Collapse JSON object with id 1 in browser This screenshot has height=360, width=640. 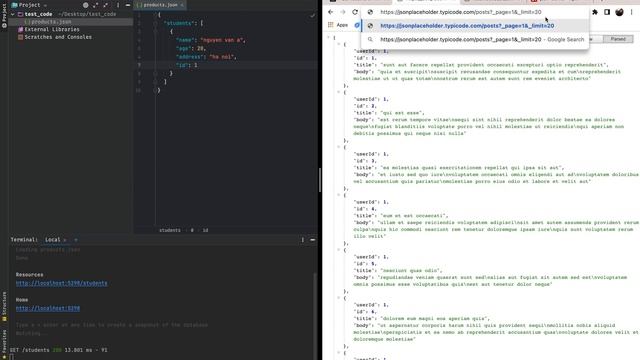339,44
